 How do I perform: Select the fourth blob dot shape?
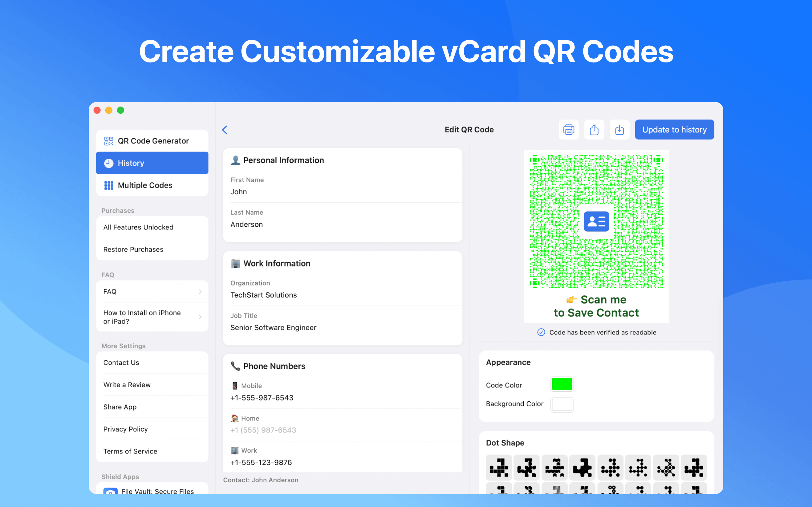(582, 467)
